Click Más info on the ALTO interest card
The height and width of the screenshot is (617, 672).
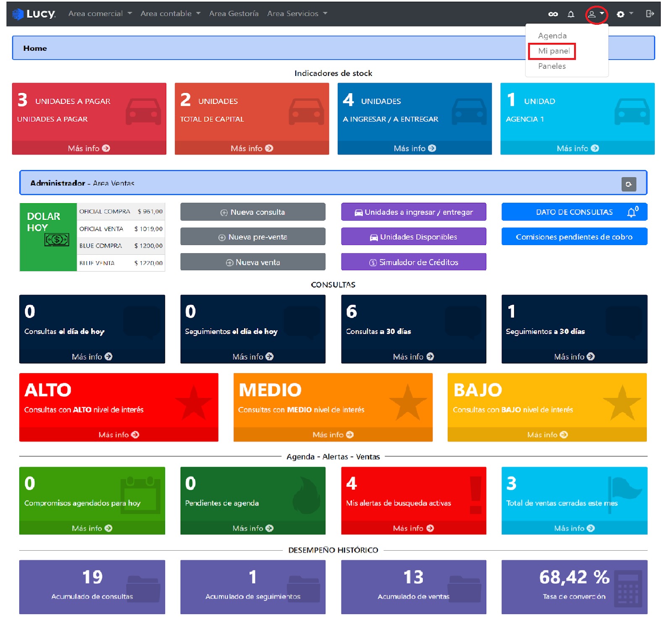click(x=119, y=434)
